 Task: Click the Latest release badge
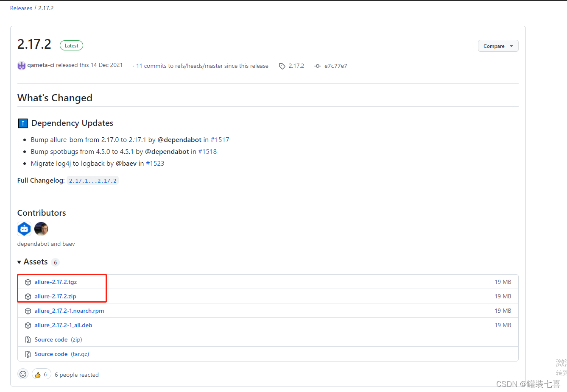point(71,46)
